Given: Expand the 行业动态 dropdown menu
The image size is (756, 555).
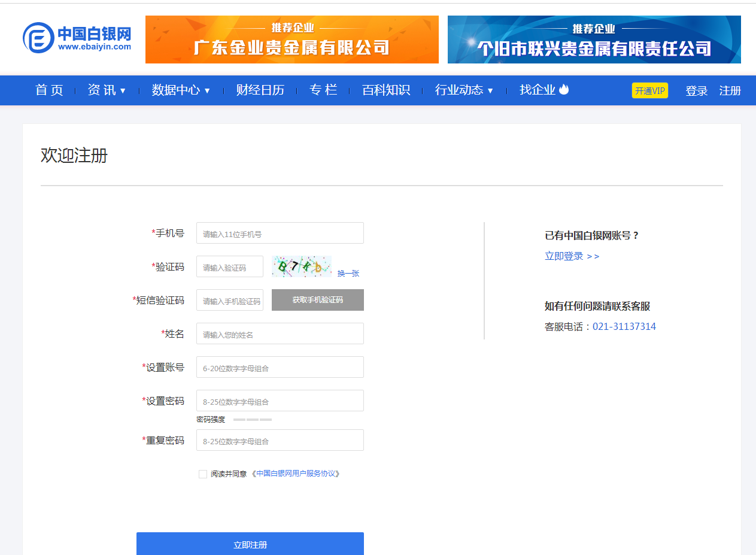Looking at the screenshot, I should 464,90.
